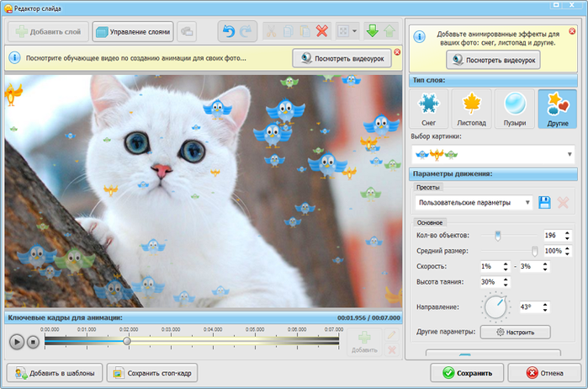The width and height of the screenshot is (588, 389).
Task: Click the info icon in the hint bar above the preview
Action: point(14,58)
